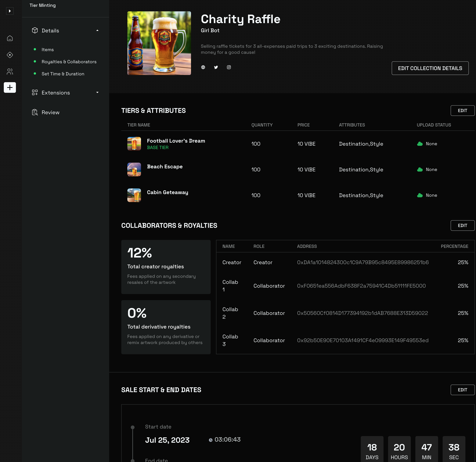Edit the Tiers & Attributes section
This screenshot has width=476, height=462.
click(462, 111)
